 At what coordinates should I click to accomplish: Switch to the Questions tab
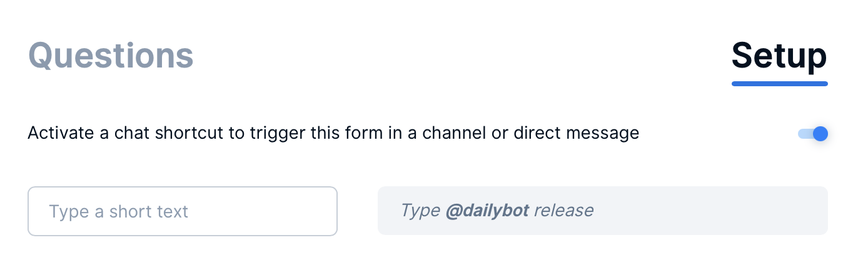click(x=111, y=56)
